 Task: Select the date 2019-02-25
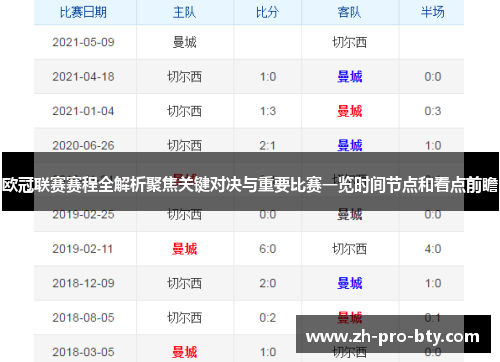click(x=83, y=215)
